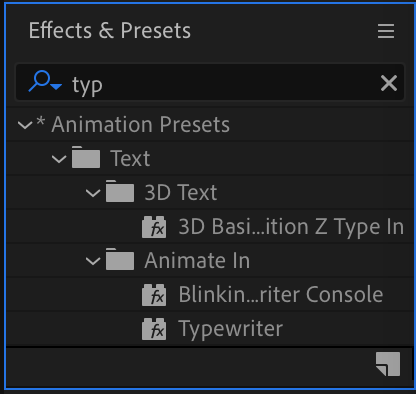
Task: Collapse the Text folder chevron
Action: [59, 159]
